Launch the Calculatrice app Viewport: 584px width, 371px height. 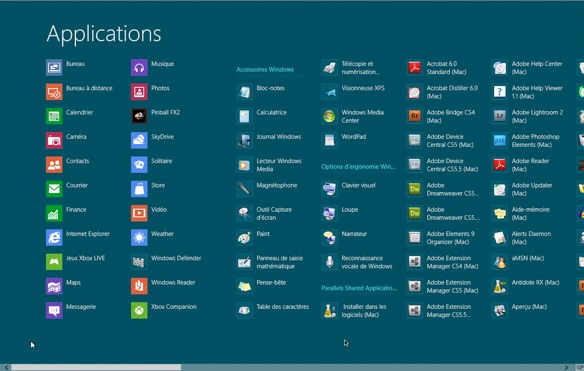244,116
